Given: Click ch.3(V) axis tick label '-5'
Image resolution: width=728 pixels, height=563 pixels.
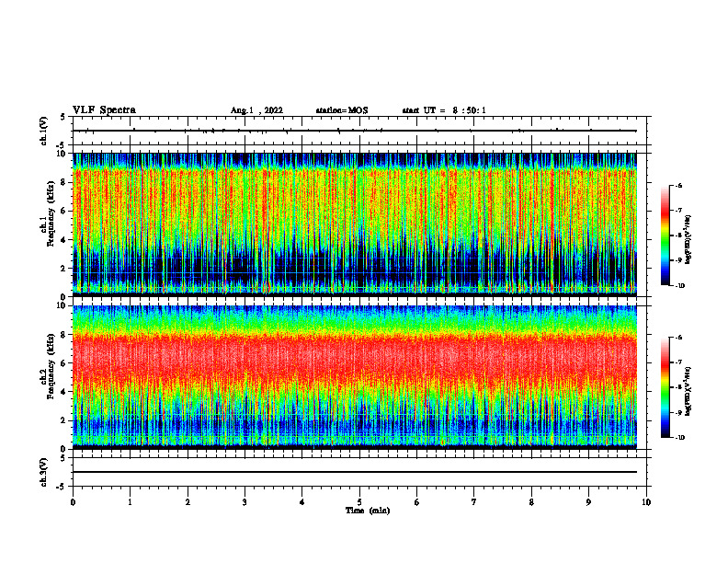Looking at the screenshot, I should coord(62,487).
